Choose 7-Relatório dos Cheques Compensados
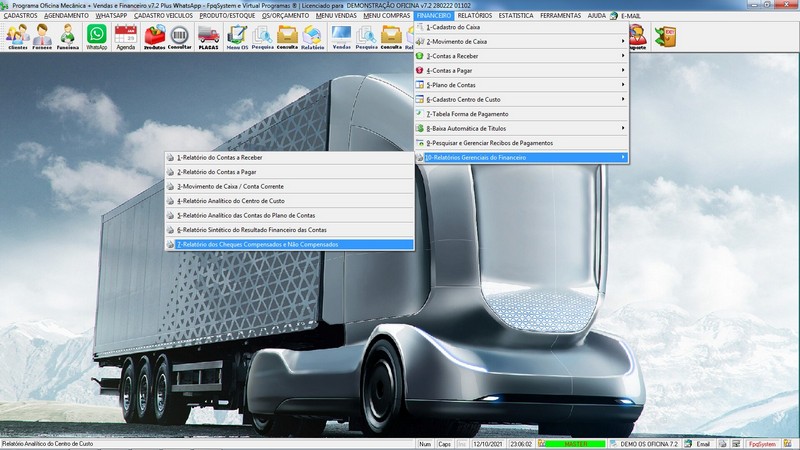 tap(290, 244)
